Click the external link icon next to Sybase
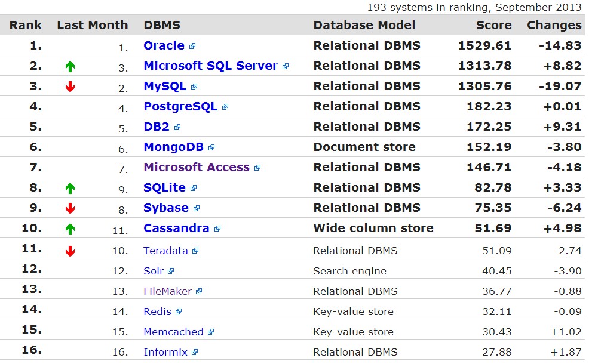The width and height of the screenshot is (595, 364). (196, 208)
